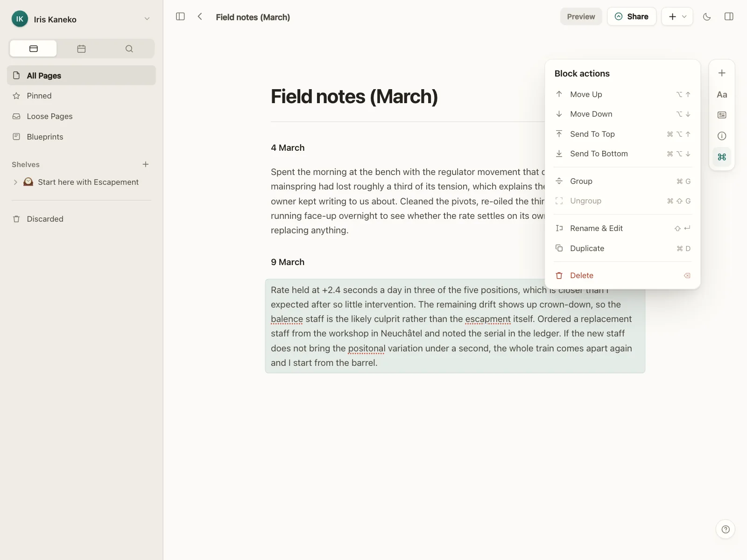Image resolution: width=747 pixels, height=560 pixels.
Task: Open the Aa text formatting tool
Action: (722, 95)
